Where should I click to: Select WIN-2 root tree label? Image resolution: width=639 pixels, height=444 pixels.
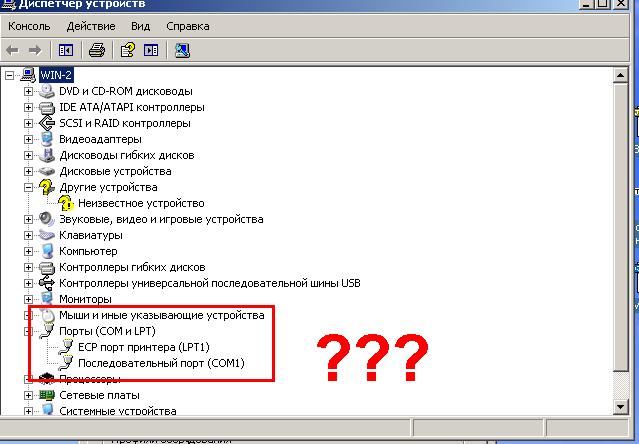[x=56, y=75]
